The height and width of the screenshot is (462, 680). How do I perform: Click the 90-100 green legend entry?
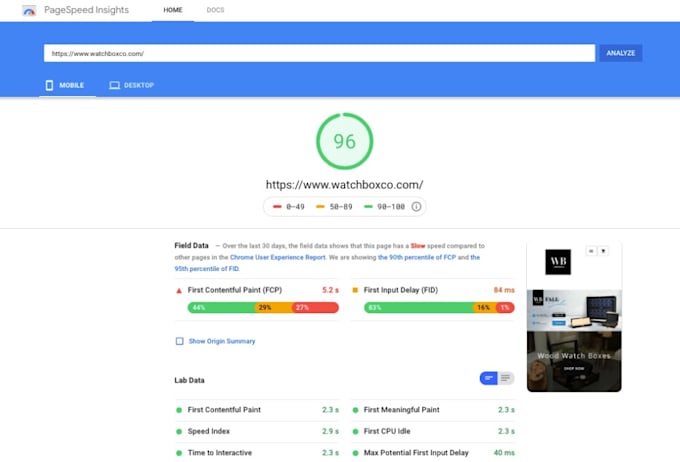point(384,206)
